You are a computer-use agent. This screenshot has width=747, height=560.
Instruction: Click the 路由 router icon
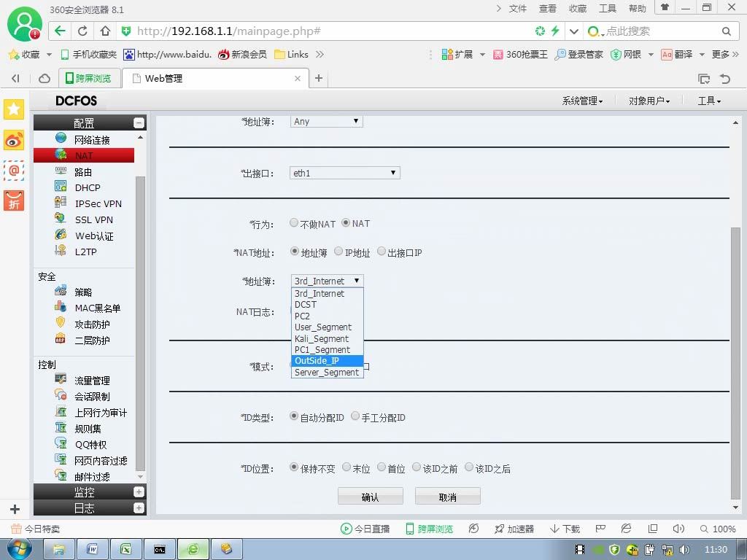pos(61,171)
